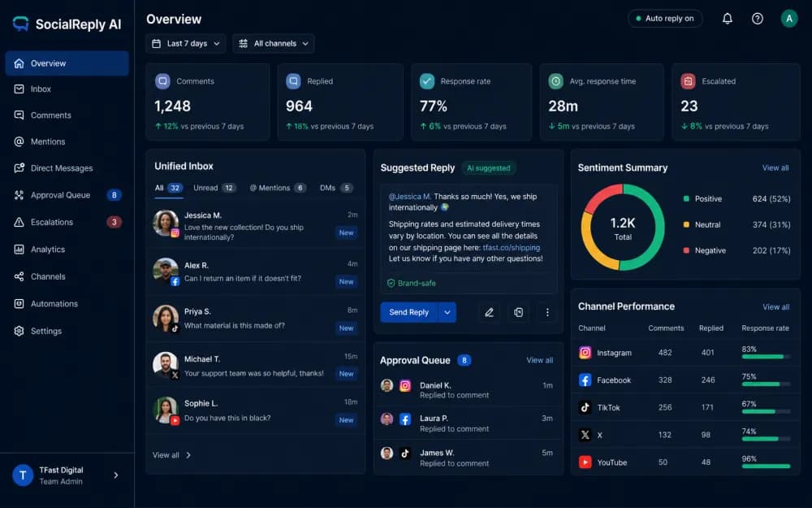Click the Settings gear sidebar icon
The width and height of the screenshot is (812, 508).
click(x=19, y=331)
